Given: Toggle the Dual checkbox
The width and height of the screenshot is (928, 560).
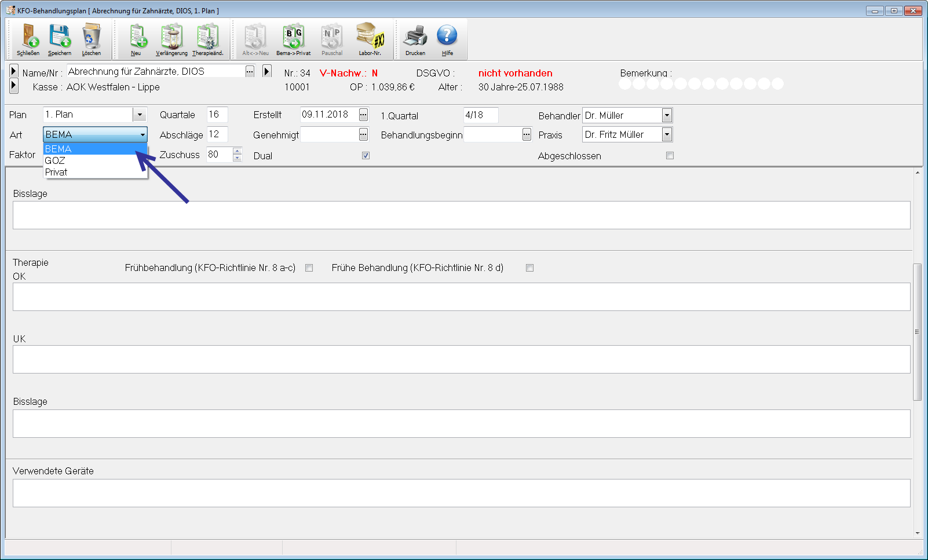Looking at the screenshot, I should pos(366,155).
